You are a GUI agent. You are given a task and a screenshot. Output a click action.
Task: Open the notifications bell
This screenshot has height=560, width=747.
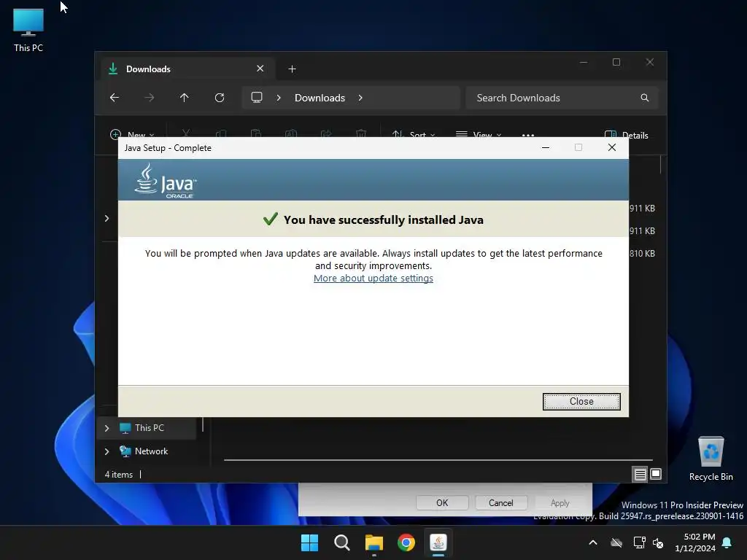point(727,542)
